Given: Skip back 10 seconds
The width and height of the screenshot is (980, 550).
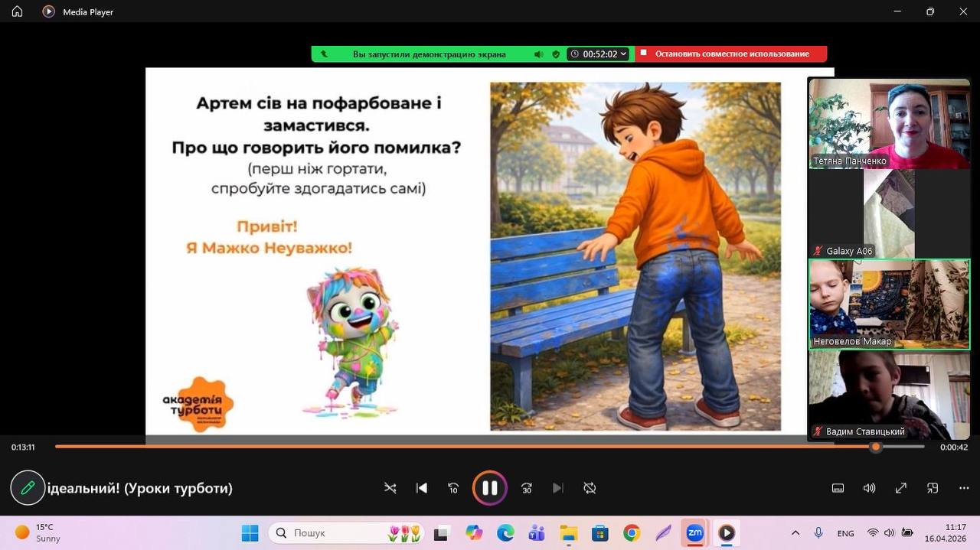Looking at the screenshot, I should click(453, 488).
